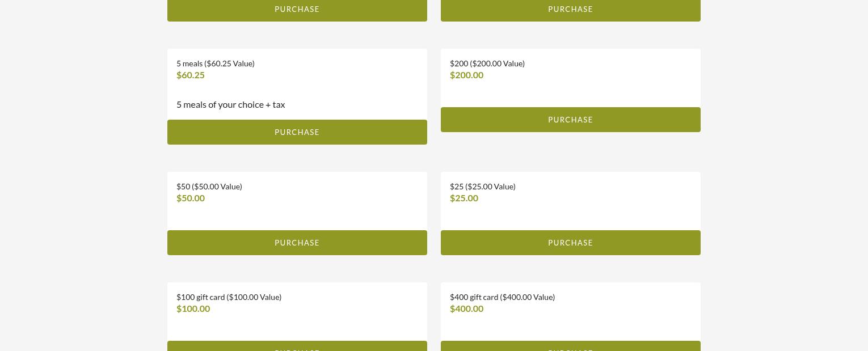Viewport: 868px width, 351px height.
Task: Click the green $25.00 price
Action: click(464, 198)
